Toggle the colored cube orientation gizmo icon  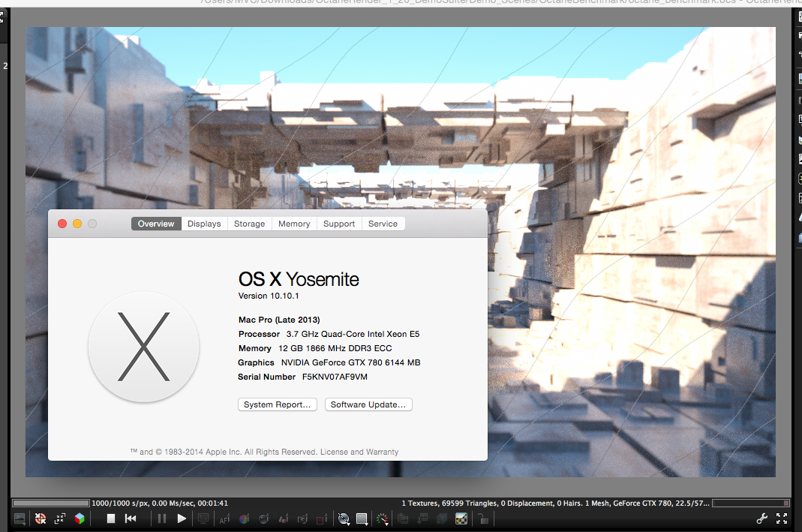pyautogui.click(x=80, y=519)
